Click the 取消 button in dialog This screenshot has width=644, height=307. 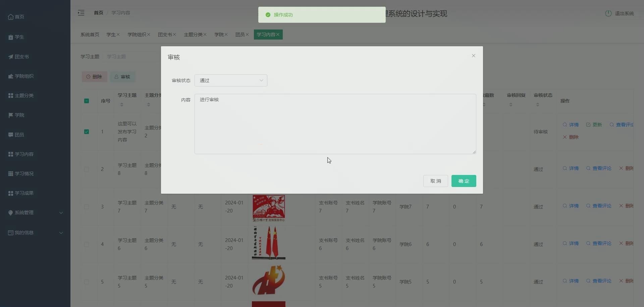436,181
